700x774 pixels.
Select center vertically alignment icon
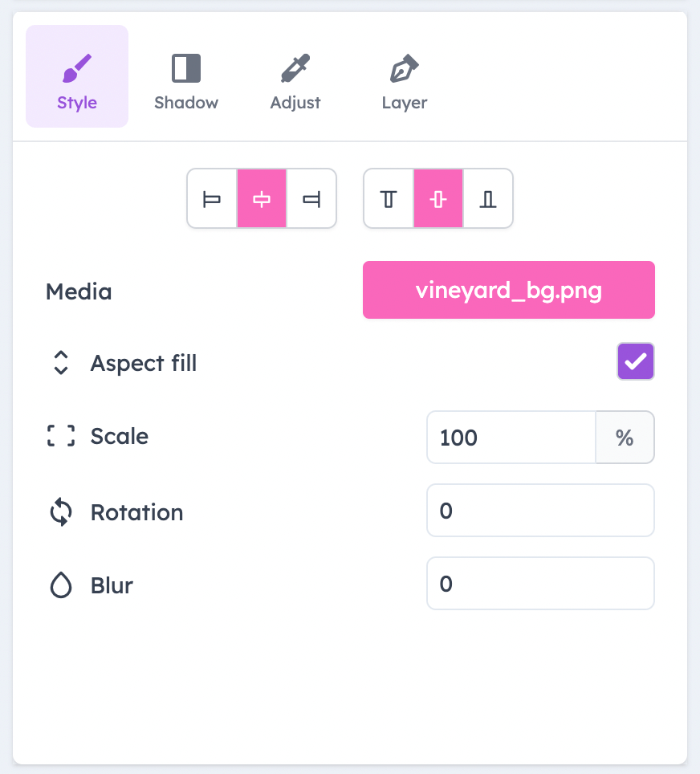(x=438, y=198)
